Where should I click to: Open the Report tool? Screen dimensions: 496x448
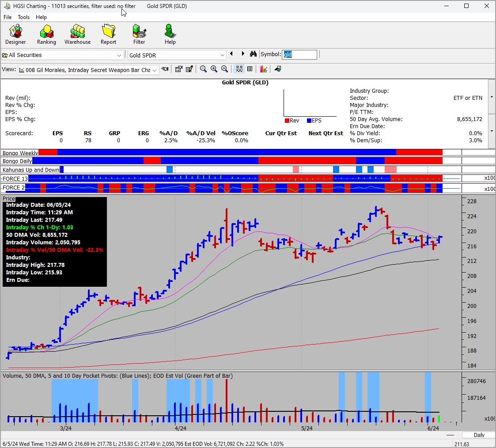click(x=109, y=34)
